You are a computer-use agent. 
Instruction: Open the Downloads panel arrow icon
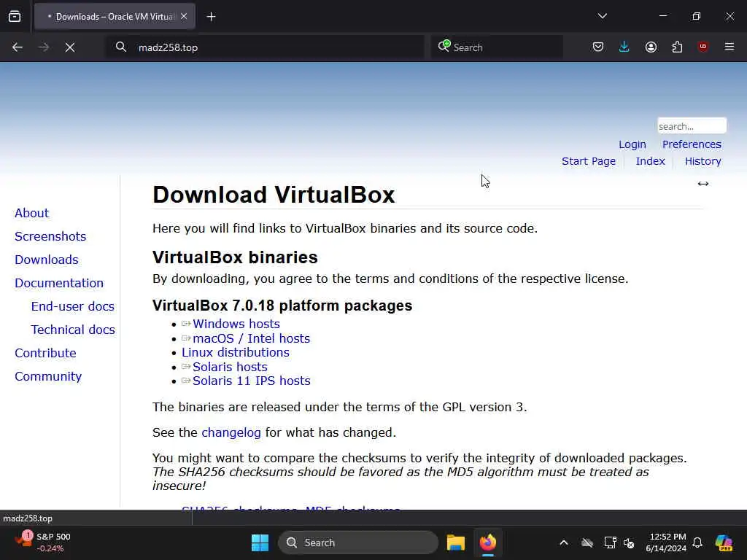(x=624, y=47)
